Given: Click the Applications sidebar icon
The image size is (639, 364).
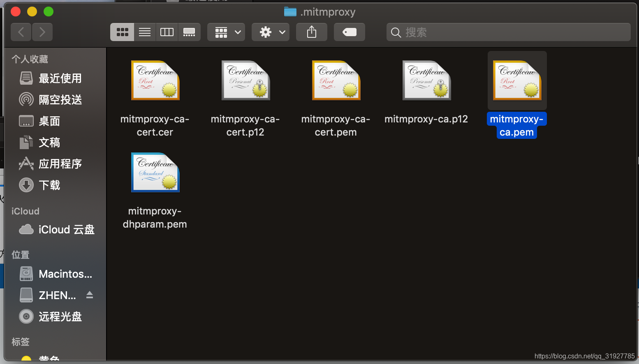Looking at the screenshot, I should [26, 164].
